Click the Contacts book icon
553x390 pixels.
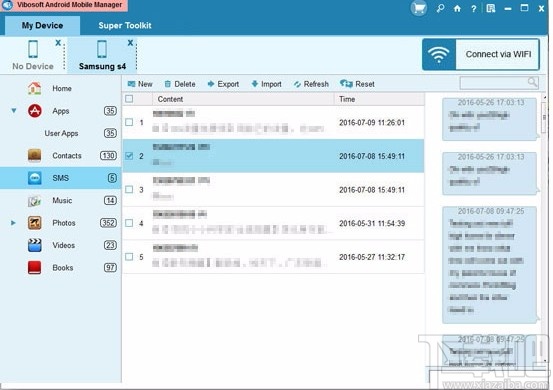(x=34, y=156)
